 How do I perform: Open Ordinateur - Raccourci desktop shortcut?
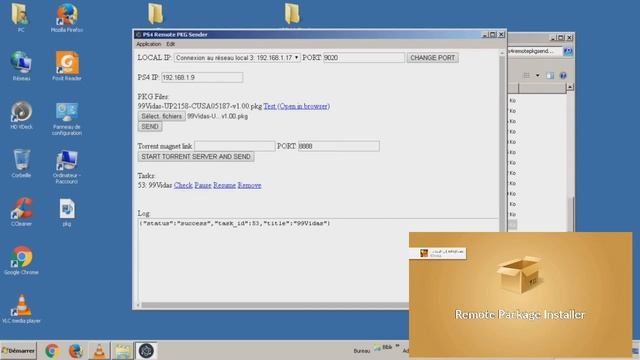coord(67,166)
